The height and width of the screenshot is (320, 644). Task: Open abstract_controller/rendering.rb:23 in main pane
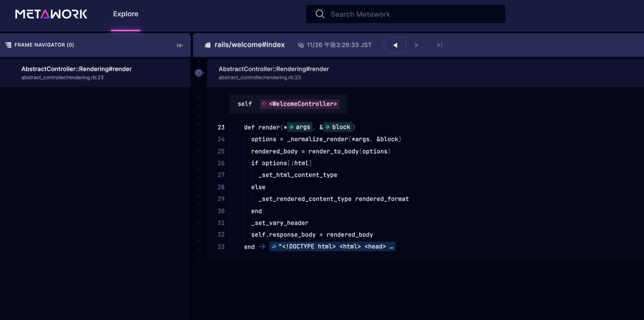coord(260,78)
